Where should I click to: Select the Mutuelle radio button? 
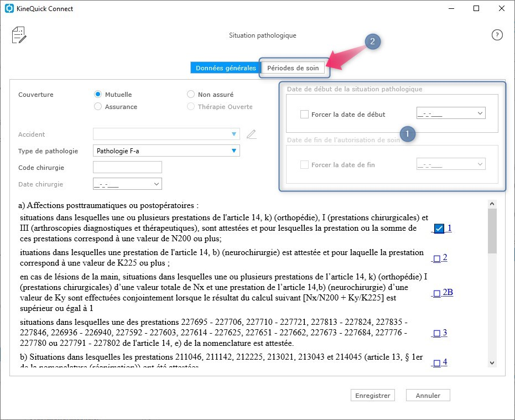point(98,94)
